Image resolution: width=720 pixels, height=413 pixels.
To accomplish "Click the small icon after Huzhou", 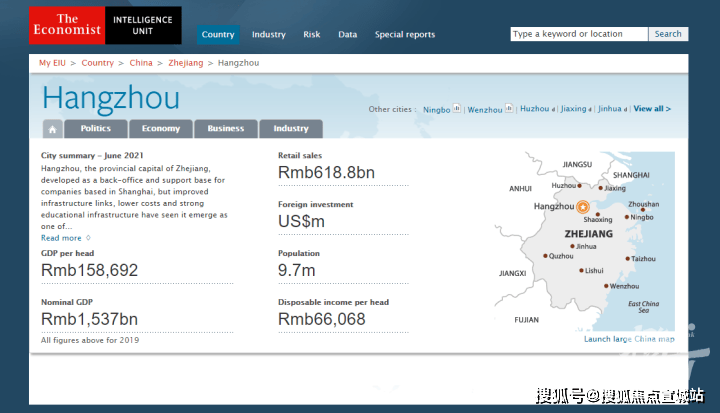I will pos(555,108).
